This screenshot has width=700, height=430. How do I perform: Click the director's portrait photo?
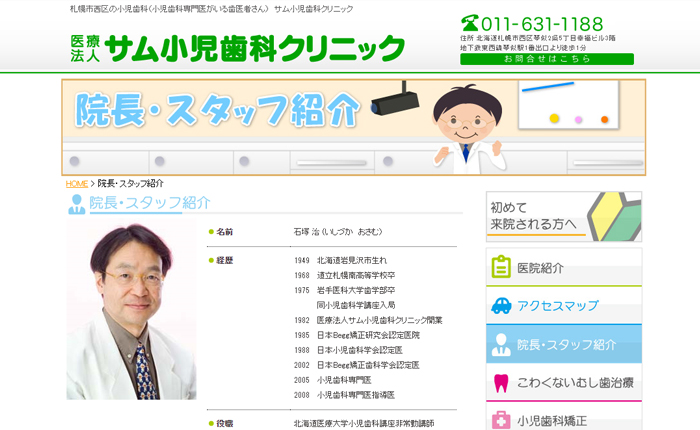tap(130, 311)
